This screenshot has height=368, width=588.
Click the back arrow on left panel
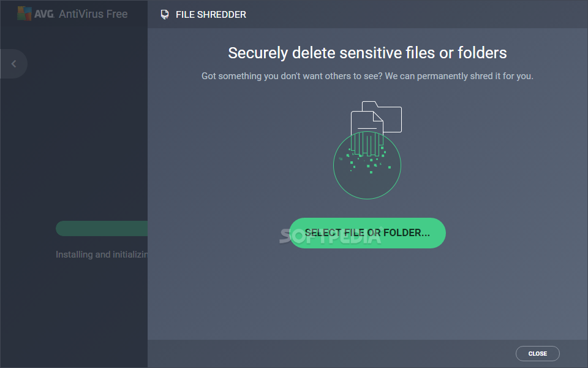click(x=13, y=64)
